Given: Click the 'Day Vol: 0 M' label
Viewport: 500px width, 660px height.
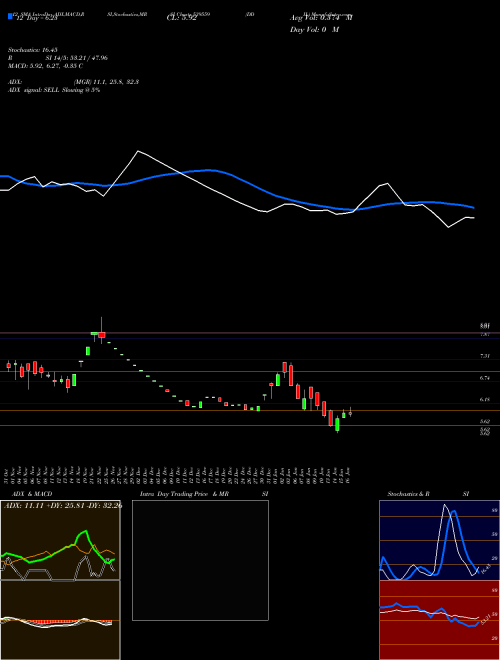Looking at the screenshot, I should [314, 30].
